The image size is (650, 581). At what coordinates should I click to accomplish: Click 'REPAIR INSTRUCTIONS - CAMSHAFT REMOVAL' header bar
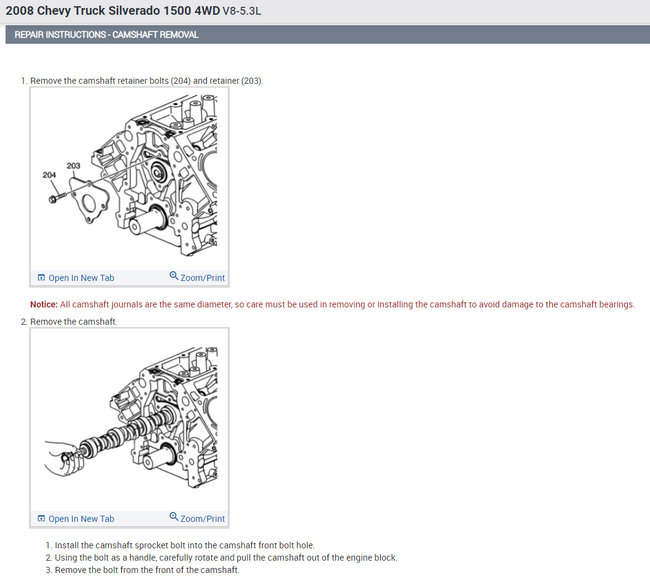pos(327,35)
